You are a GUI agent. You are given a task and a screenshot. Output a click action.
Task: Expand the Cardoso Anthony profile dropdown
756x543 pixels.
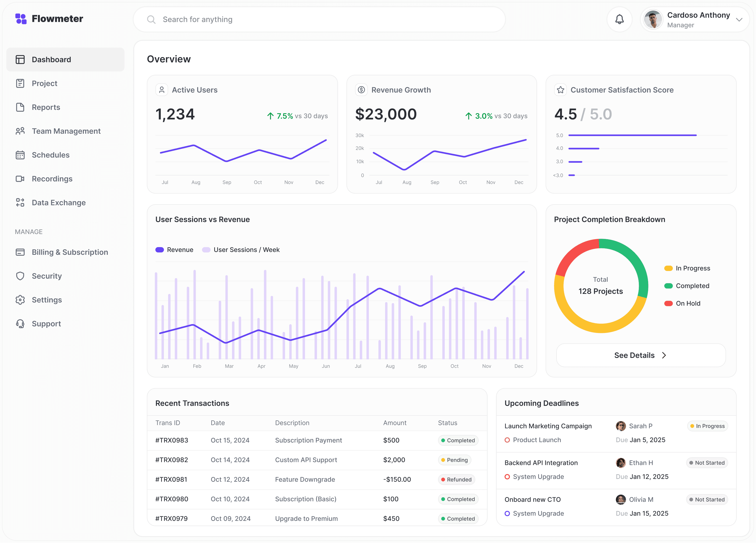pos(739,20)
